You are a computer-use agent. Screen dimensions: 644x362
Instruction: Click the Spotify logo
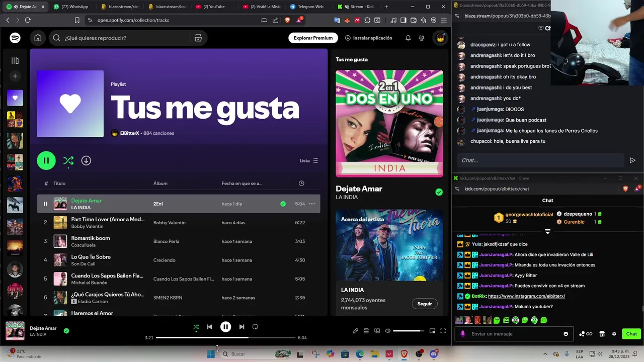tap(15, 38)
